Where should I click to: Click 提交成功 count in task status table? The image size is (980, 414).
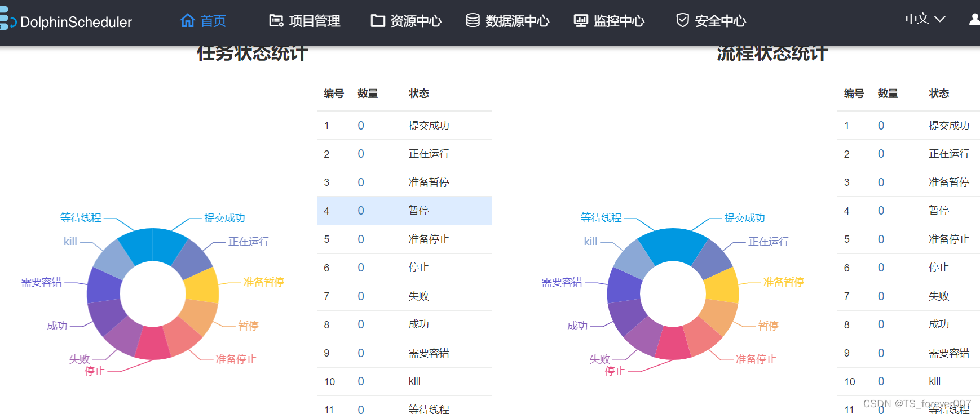[361, 126]
